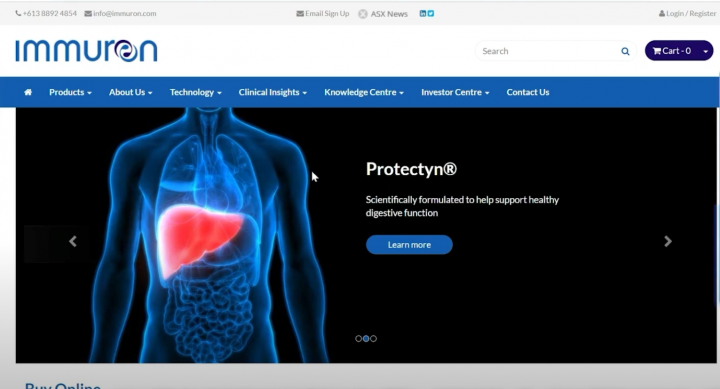Open the LinkedIn social icon
The width and height of the screenshot is (720, 389).
[x=423, y=14]
